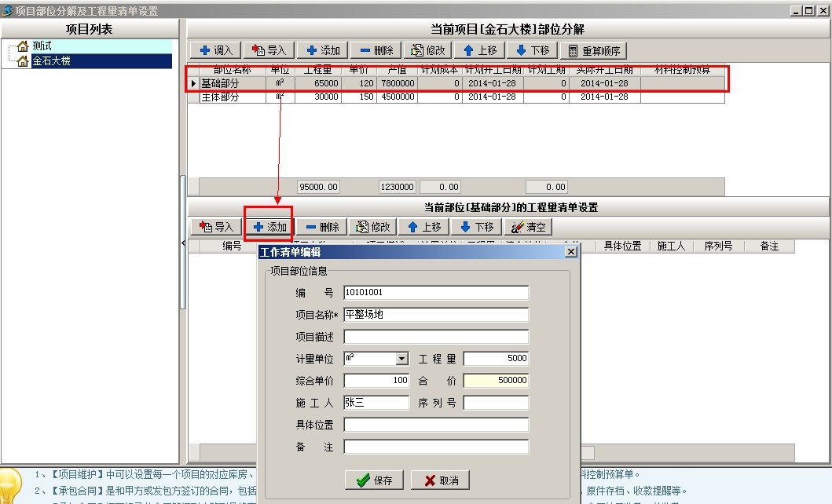Click 调入 button in top toolbar
The height and width of the screenshot is (504, 832).
216,50
